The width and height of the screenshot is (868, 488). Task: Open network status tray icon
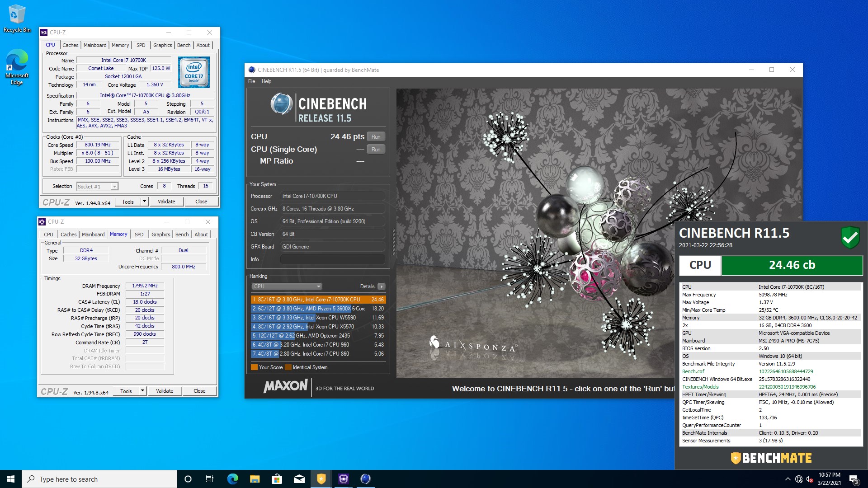pyautogui.click(x=799, y=479)
